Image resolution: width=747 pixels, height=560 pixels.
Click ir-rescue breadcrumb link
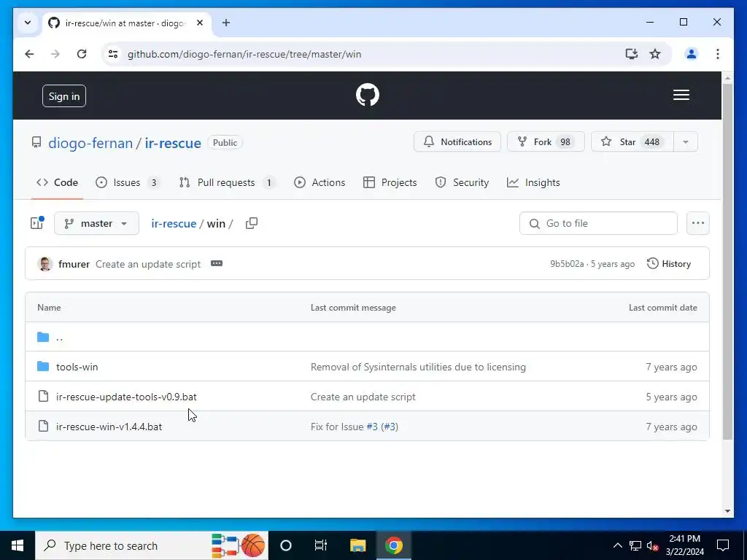click(174, 223)
